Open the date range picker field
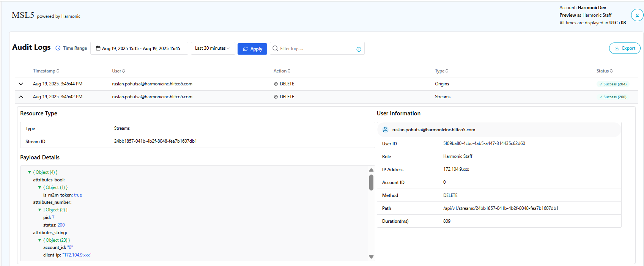 tap(141, 48)
